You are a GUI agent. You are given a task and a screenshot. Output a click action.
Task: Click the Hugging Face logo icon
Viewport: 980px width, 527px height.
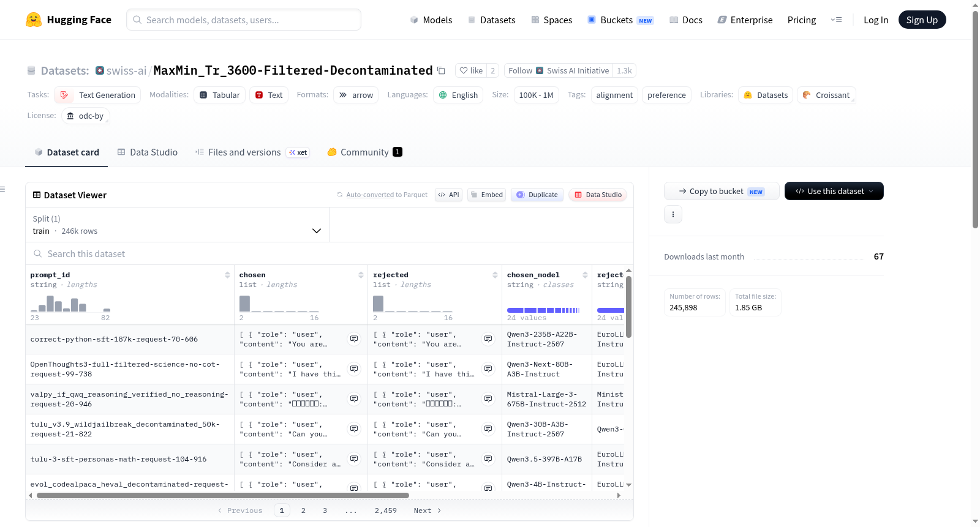34,20
